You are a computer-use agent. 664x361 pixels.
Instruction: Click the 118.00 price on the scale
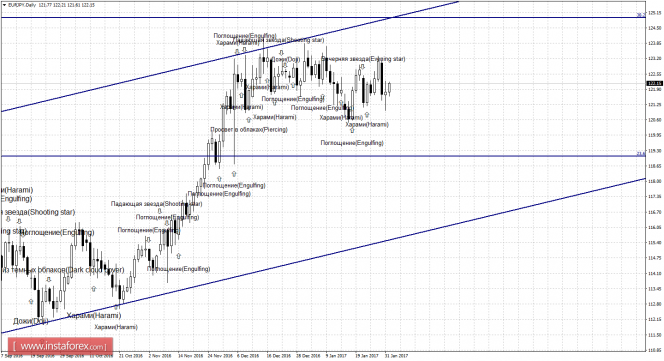coord(655,181)
